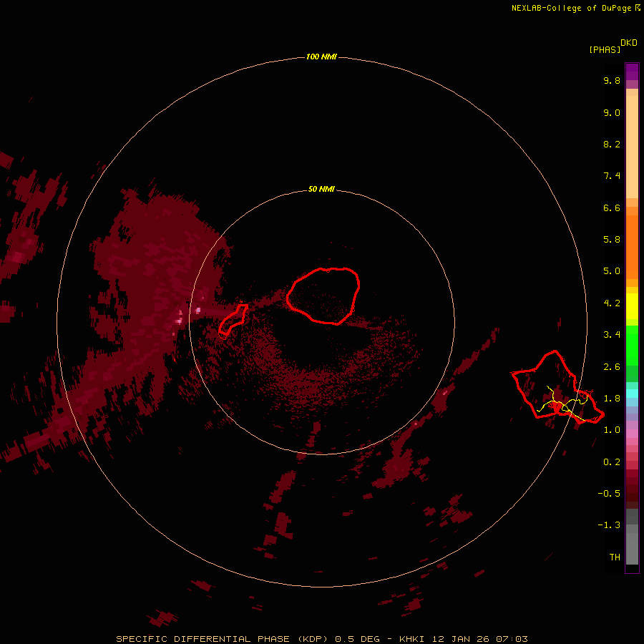This screenshot has width=644, height=644.
Task: Click the small red-outlined island west of center
Action: pos(233,319)
